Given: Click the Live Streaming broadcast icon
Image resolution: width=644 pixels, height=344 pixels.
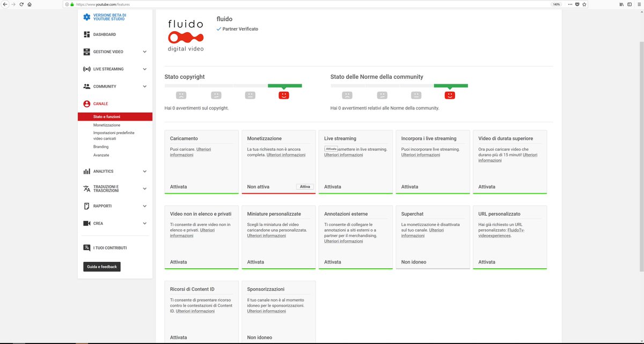Looking at the screenshot, I should click(x=86, y=69).
